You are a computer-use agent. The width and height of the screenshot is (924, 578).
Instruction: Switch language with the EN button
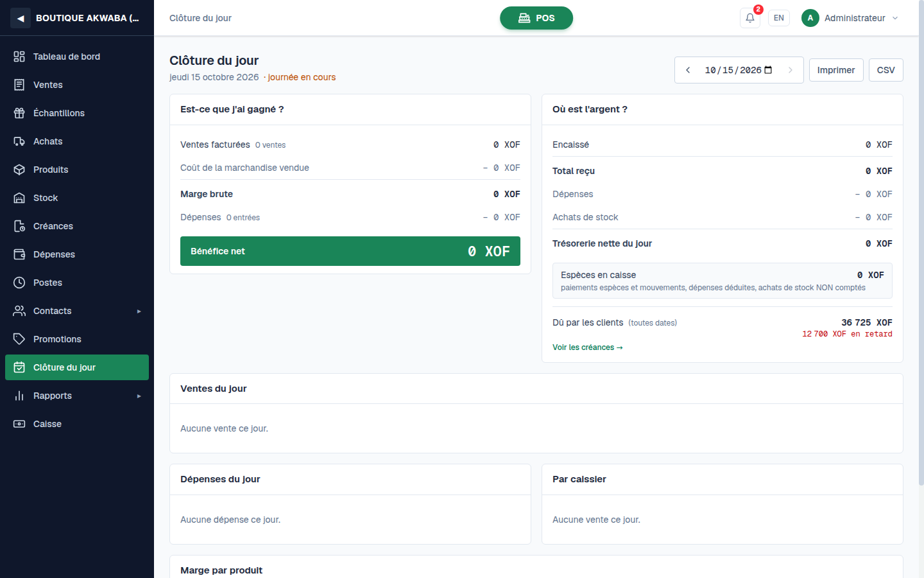pyautogui.click(x=779, y=18)
